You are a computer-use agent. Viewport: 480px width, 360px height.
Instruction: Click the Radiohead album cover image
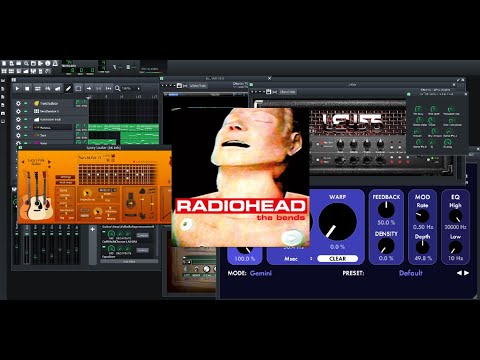click(x=240, y=177)
